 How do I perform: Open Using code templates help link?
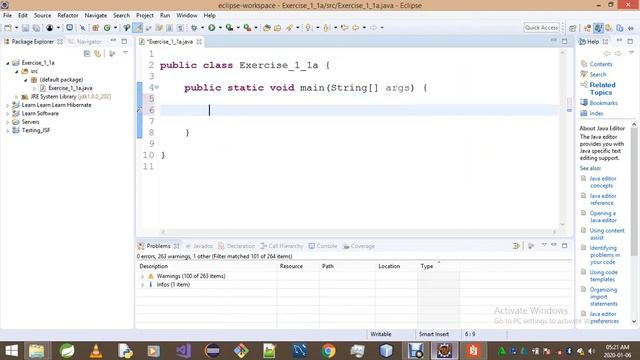point(603,276)
